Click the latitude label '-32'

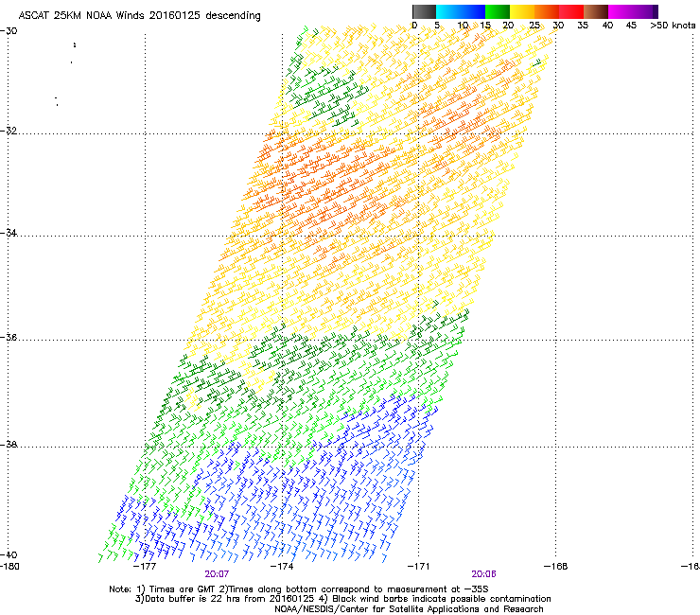9,131
